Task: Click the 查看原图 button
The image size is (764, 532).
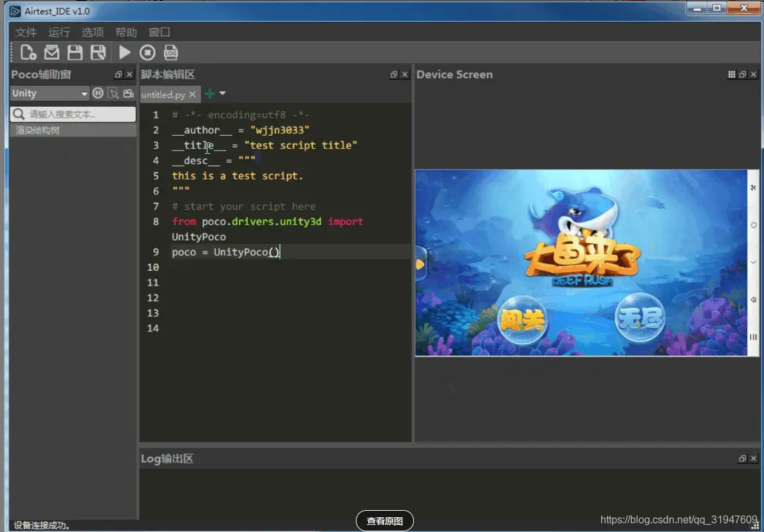Action: coord(385,521)
